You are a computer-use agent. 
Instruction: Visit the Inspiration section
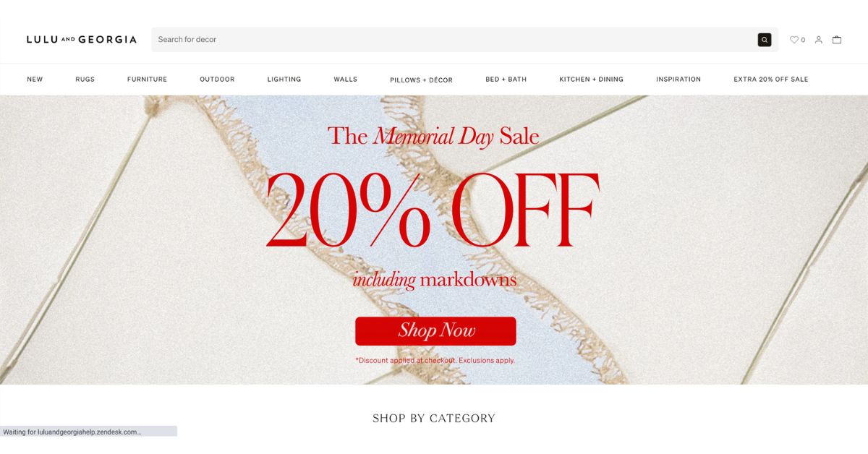click(678, 80)
